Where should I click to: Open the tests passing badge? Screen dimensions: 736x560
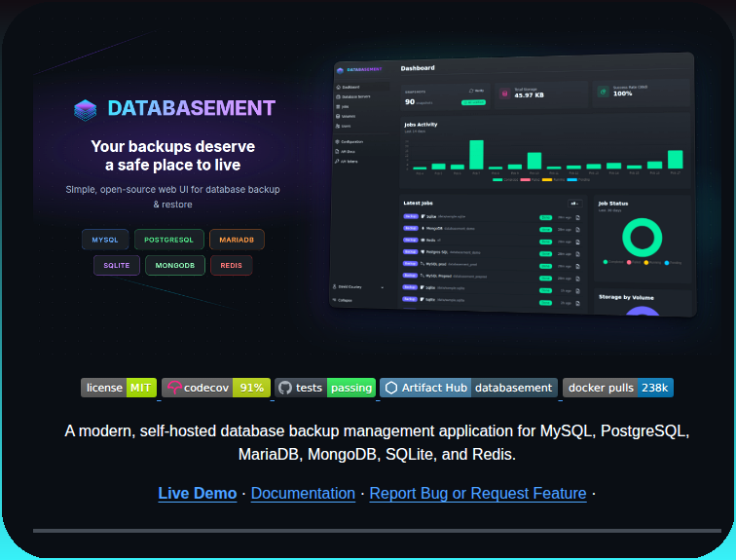[x=325, y=388]
